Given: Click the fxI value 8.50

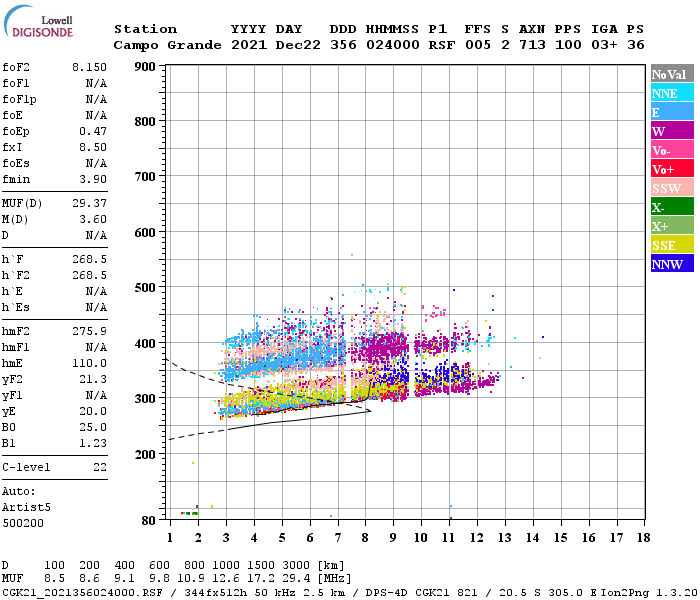Looking at the screenshot, I should [x=93, y=147].
